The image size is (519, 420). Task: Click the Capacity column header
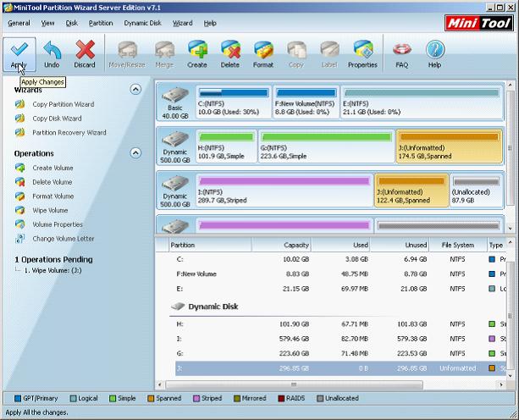281,246
